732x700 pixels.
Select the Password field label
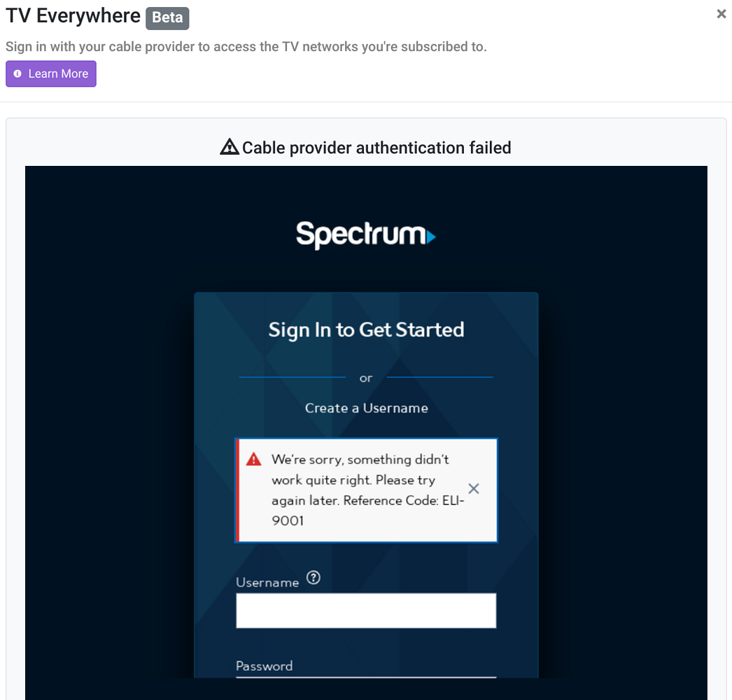[265, 666]
